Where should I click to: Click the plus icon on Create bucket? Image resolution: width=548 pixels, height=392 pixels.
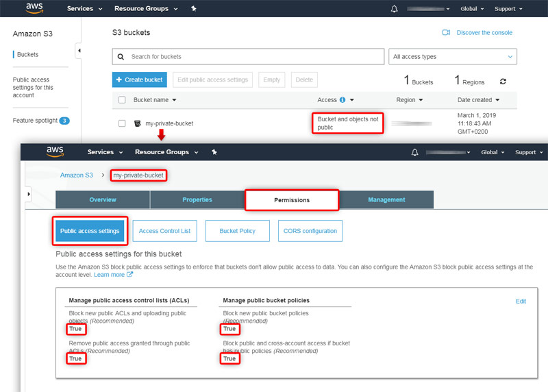point(119,79)
